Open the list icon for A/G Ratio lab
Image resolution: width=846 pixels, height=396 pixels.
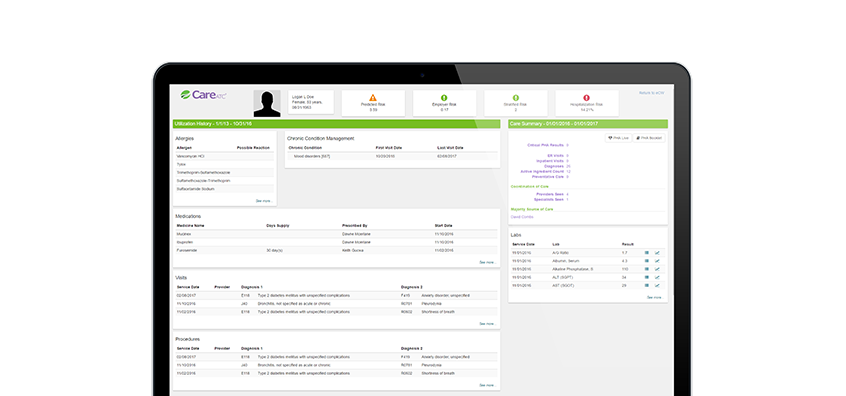647,252
